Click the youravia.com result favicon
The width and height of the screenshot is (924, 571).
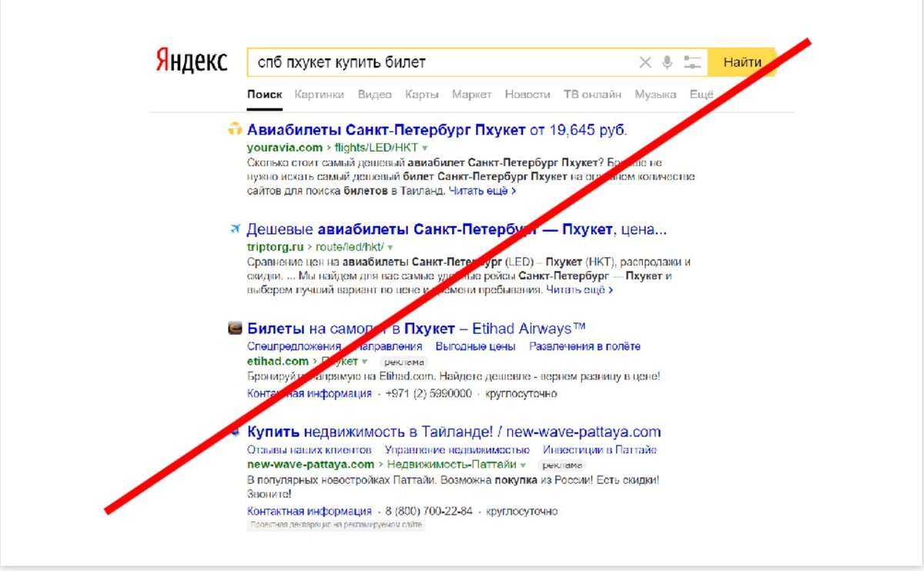(236, 129)
